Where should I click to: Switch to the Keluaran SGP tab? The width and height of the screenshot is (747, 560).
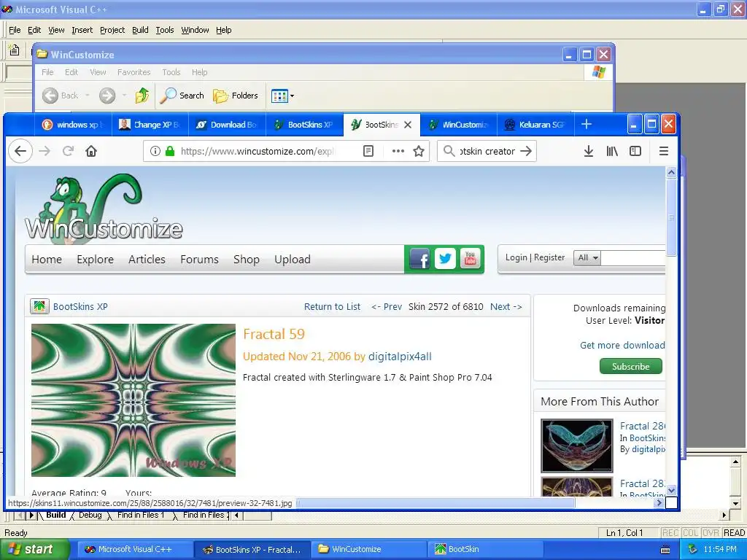tap(535, 125)
